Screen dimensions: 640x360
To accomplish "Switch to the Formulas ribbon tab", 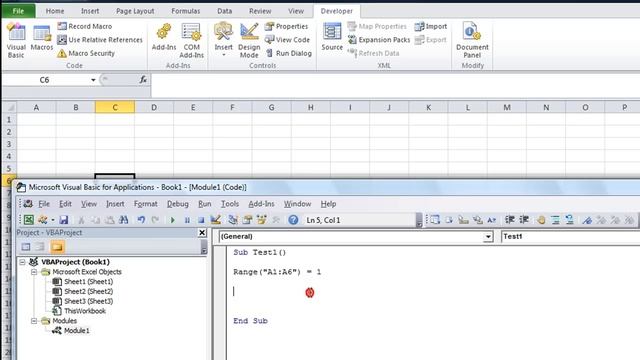I will pos(186,11).
